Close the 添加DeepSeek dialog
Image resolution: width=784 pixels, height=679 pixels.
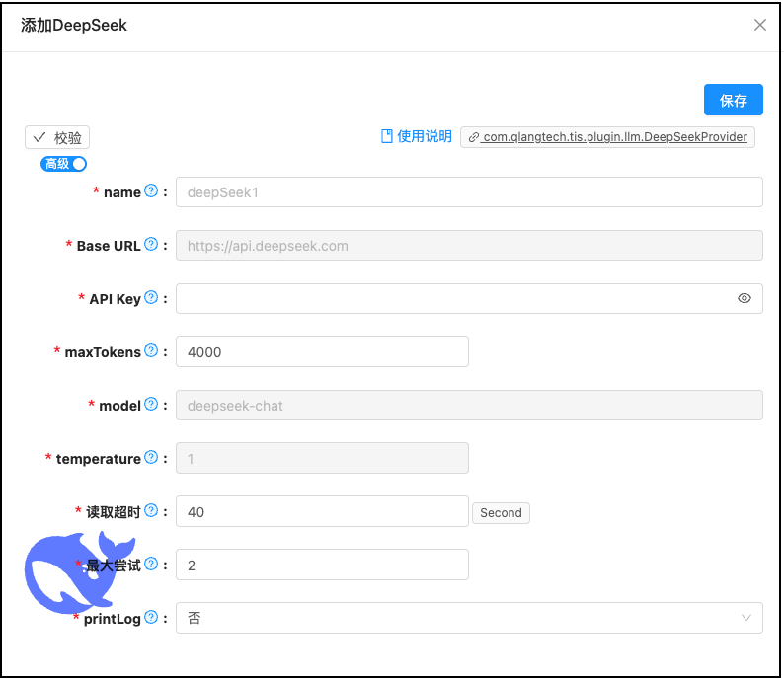click(760, 26)
